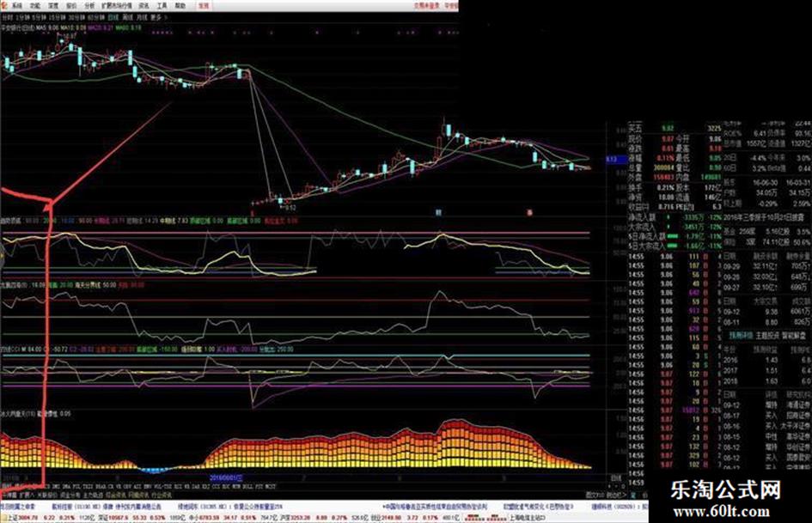Open the 报价 menu
812x523 pixels.
pos(71,6)
